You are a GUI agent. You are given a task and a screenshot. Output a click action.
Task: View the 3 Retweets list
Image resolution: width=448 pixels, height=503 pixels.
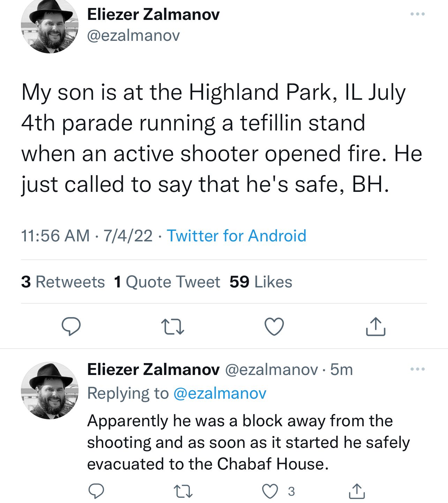[x=63, y=282]
